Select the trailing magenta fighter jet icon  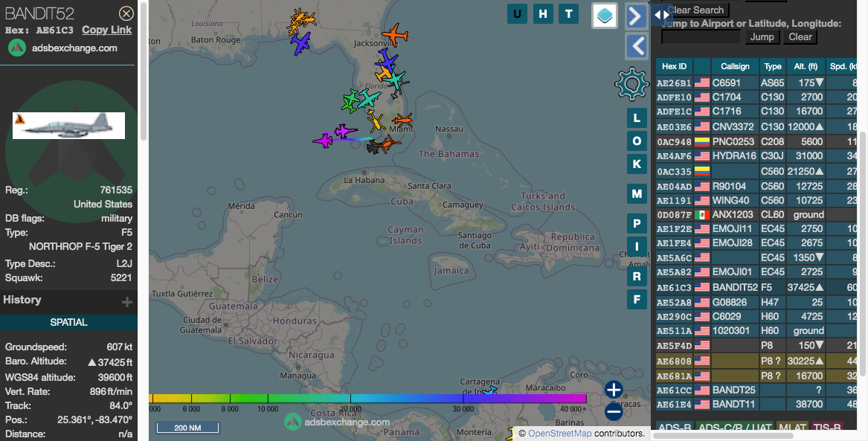[x=323, y=140]
